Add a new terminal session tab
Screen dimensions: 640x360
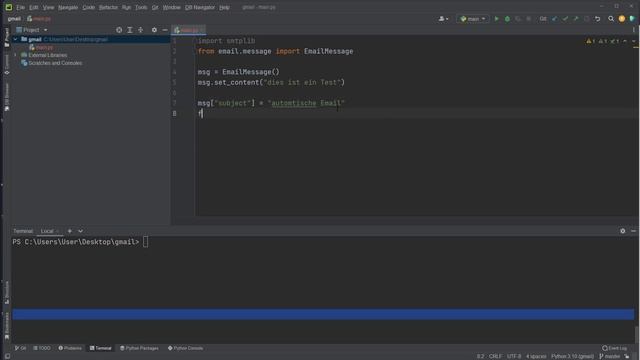(x=70, y=231)
